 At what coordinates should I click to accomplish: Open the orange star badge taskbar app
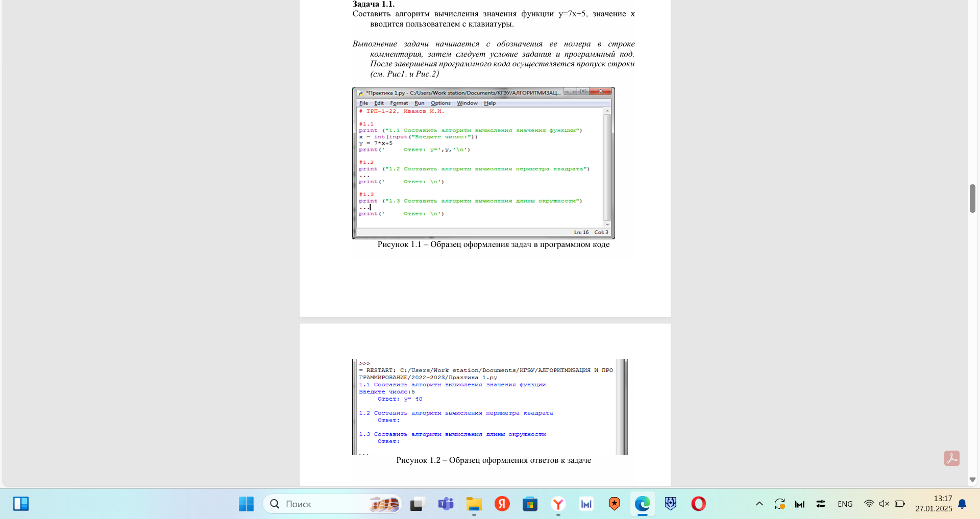[x=615, y=504]
